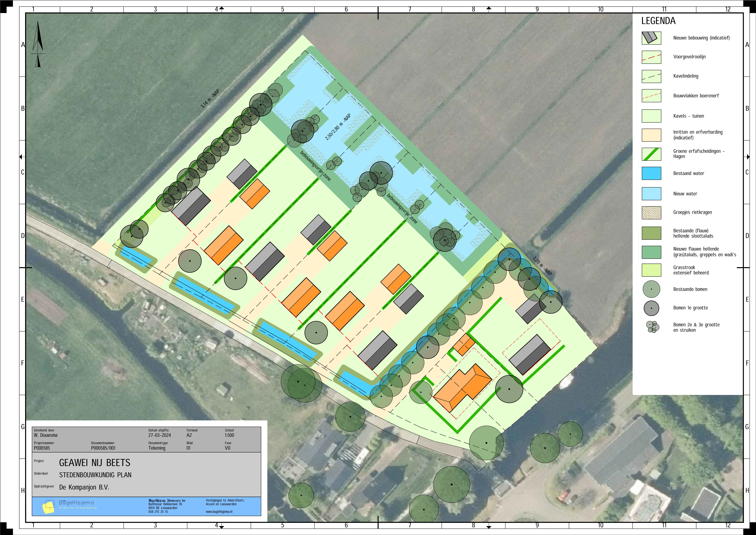Click the Nieuw water light blue swatch

651,194
